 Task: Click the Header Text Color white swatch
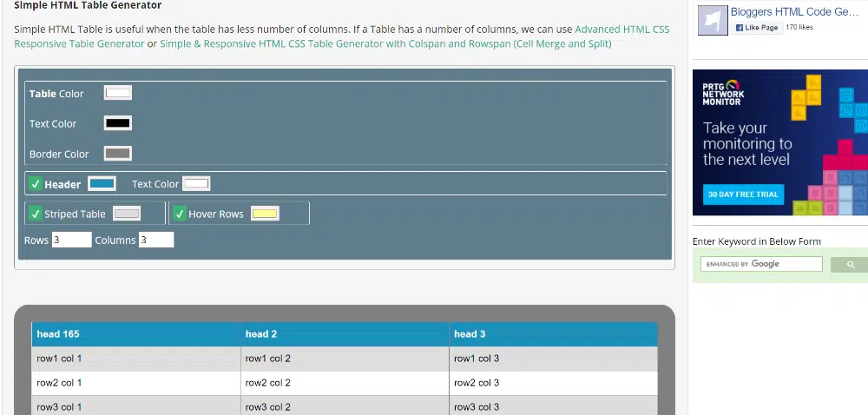pos(196,184)
